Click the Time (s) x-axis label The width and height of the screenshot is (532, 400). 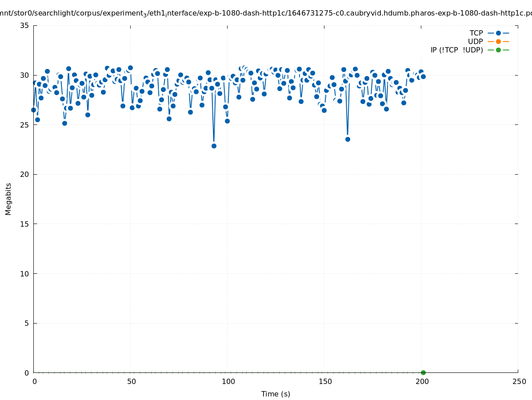276,394
